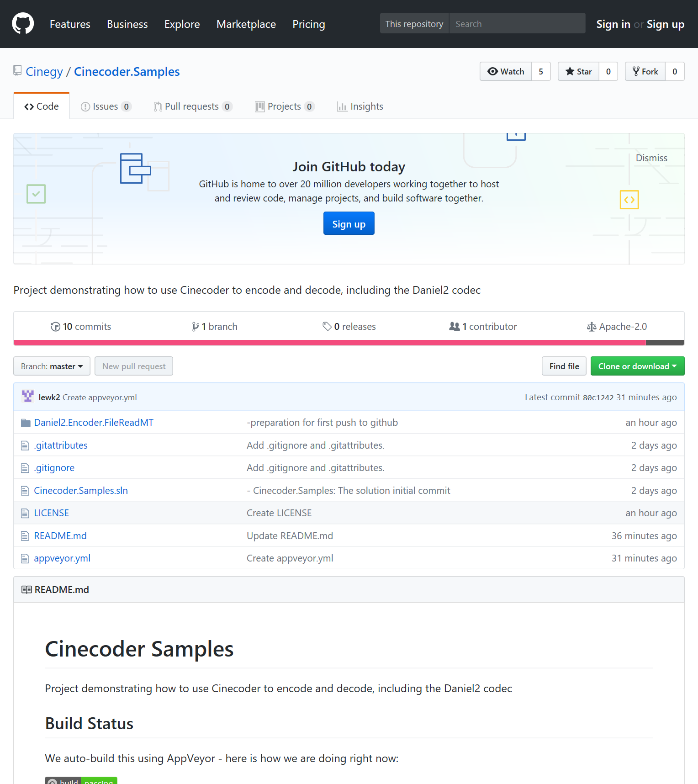
Task: Click Sign up in the header
Action: tap(666, 24)
